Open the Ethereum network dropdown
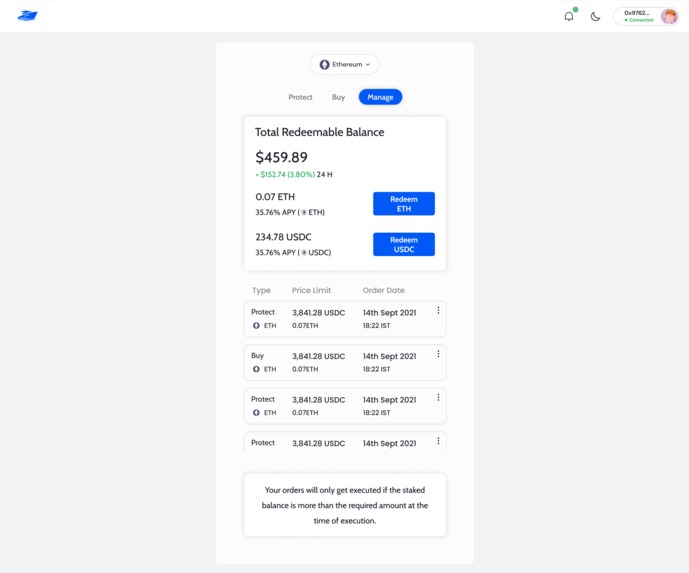Viewport: 689px width, 573px height. click(344, 65)
